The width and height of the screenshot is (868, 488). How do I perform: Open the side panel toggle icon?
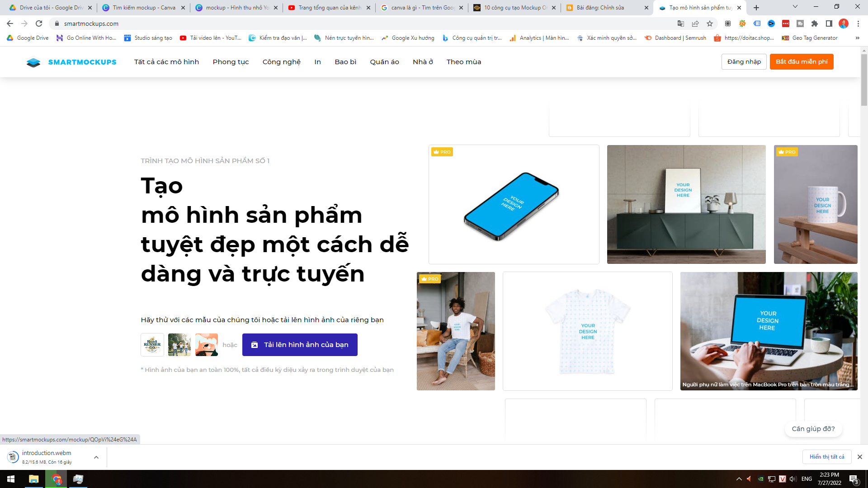click(829, 23)
